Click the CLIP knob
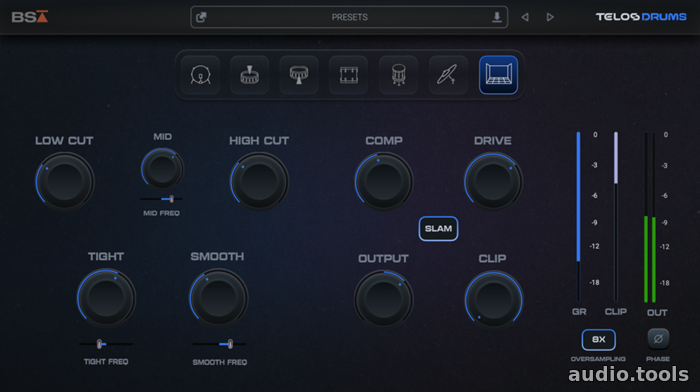The image size is (700, 392). 493,299
